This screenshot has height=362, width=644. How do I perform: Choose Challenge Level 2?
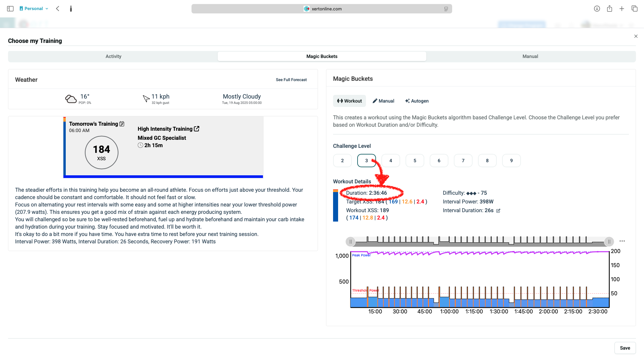coord(342,161)
